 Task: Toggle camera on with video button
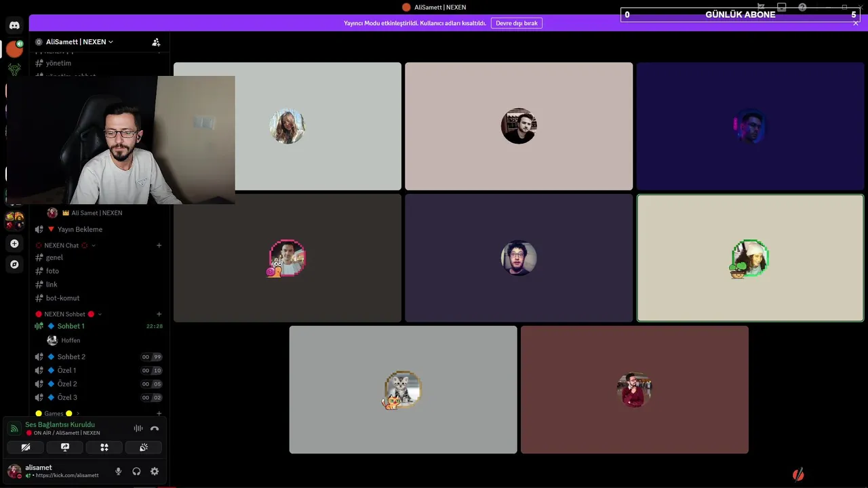(x=26, y=447)
